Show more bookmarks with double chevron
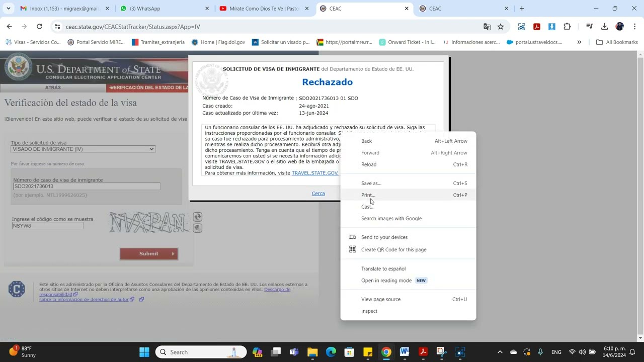The image size is (644, 362). 579,42
